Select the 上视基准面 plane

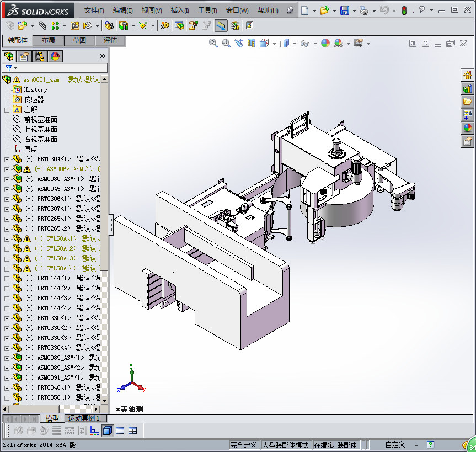41,129
